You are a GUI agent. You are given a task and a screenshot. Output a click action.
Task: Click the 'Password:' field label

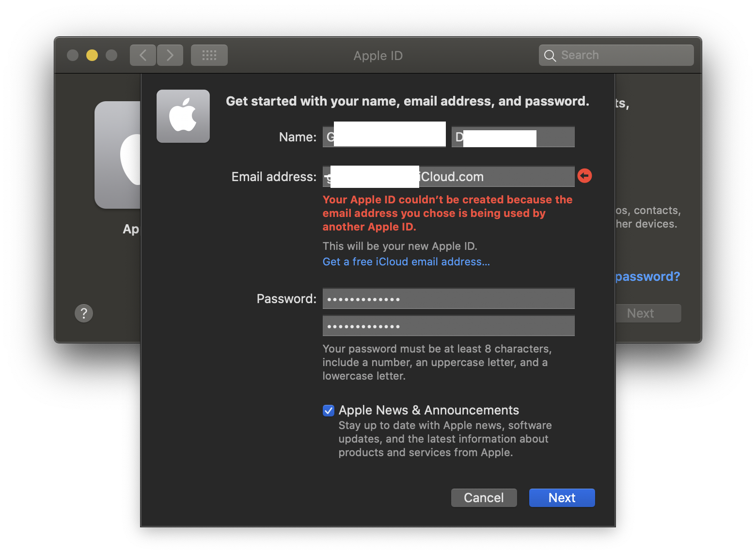286,299
